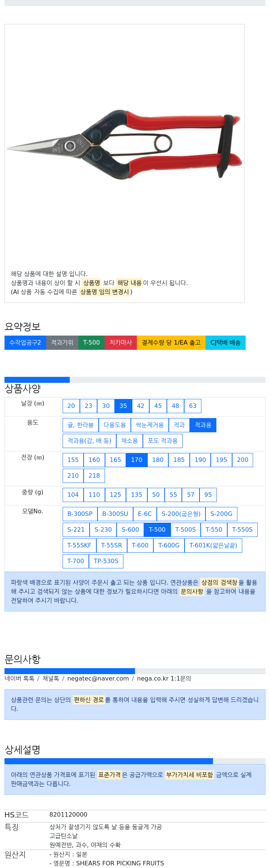Choose blade length 42 option
270x868 pixels.
tap(141, 406)
